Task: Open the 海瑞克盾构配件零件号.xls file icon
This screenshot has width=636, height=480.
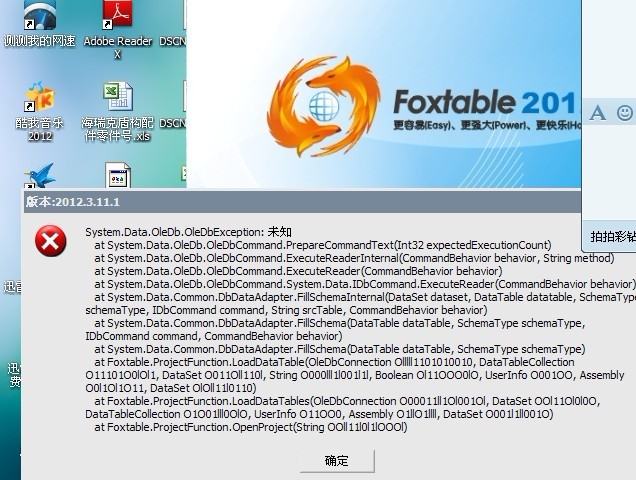Action: coord(118,111)
